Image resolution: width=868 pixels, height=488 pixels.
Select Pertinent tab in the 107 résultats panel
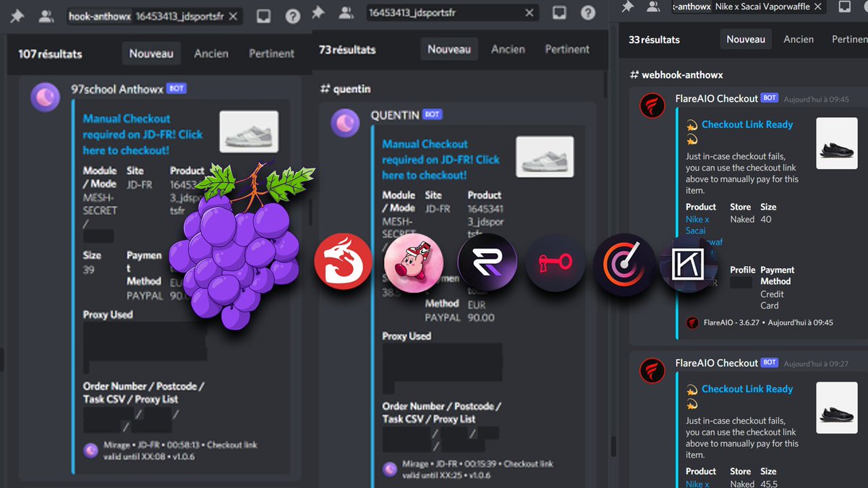(271, 53)
